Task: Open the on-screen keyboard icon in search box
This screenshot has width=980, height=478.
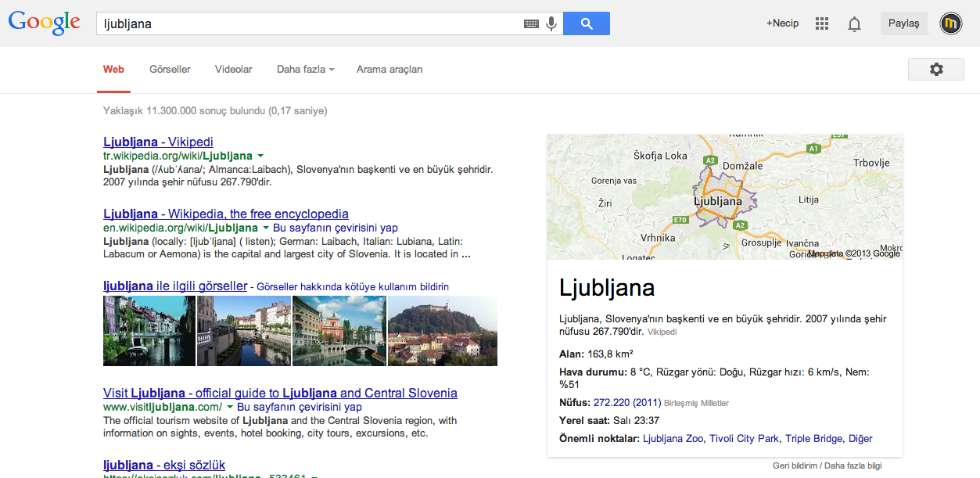Action: (x=531, y=24)
